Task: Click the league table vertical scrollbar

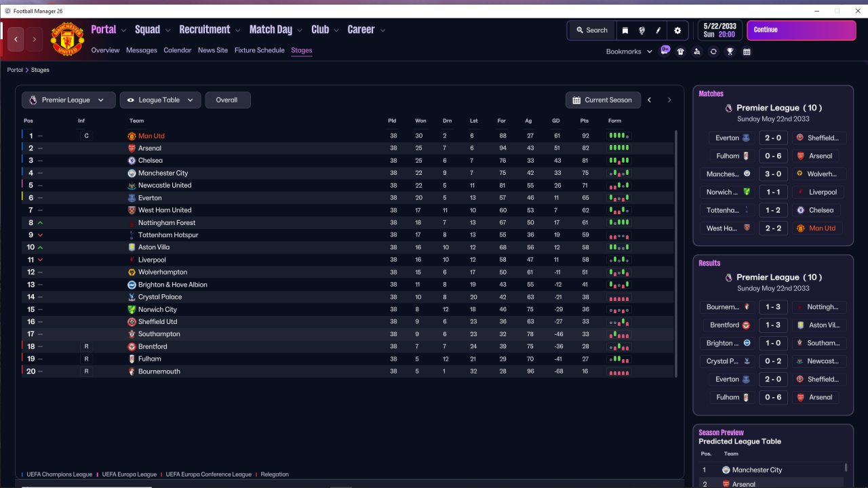Action: pos(677,253)
